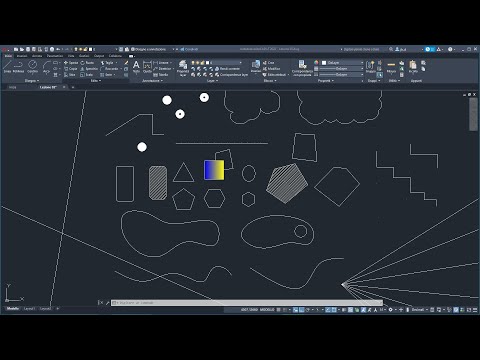Image resolution: width=480 pixels, height=360 pixels.
Task: Expand the Disegna panel
Action: coord(32,81)
